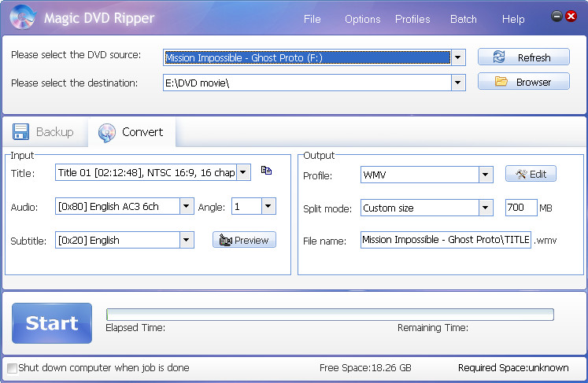This screenshot has height=383, width=588.
Task: Click the output File name field
Action: click(x=446, y=240)
